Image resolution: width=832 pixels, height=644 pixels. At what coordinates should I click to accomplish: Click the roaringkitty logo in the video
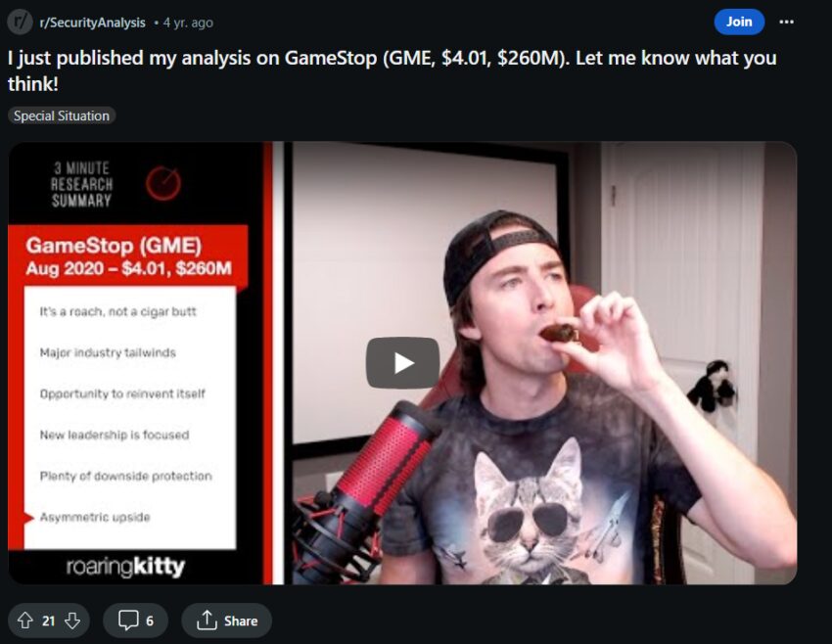(125, 567)
